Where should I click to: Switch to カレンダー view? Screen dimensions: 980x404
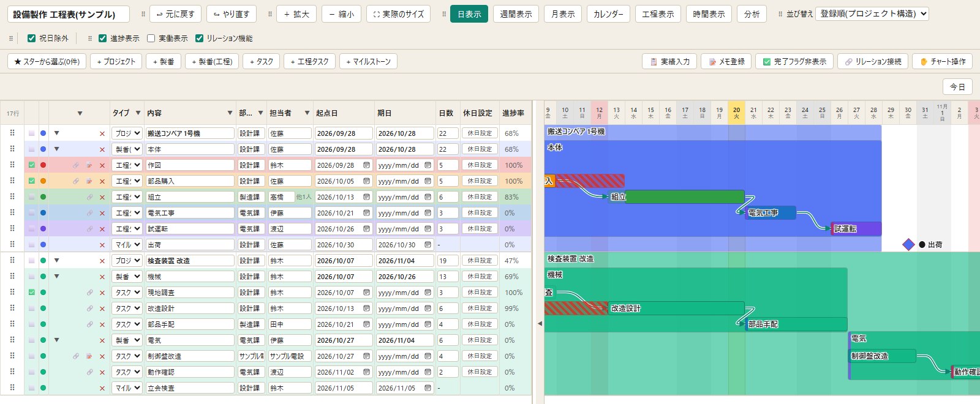point(608,14)
